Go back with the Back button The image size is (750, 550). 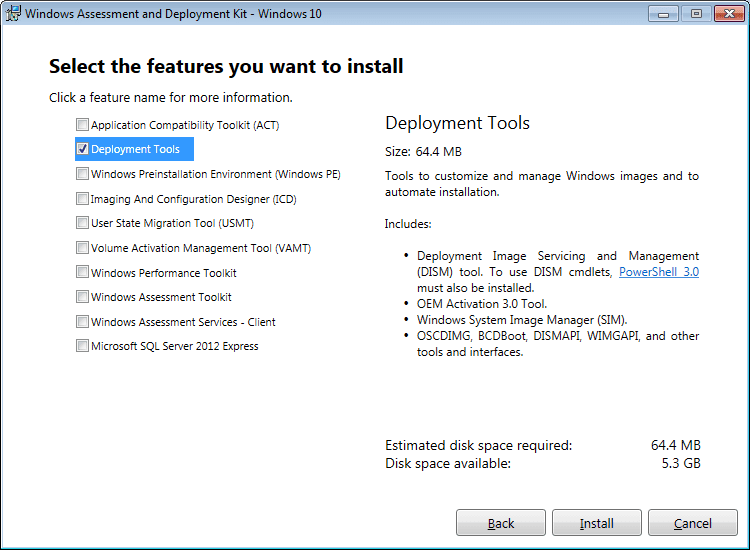point(501,523)
